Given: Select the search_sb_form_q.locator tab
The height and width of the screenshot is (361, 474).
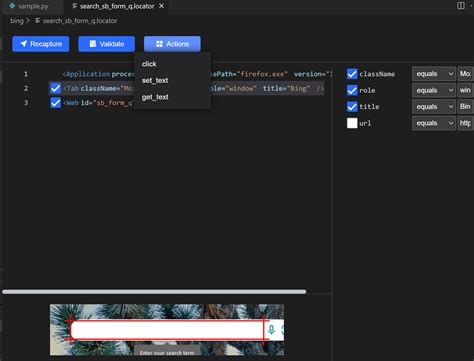Looking at the screenshot, I should click(x=117, y=6).
